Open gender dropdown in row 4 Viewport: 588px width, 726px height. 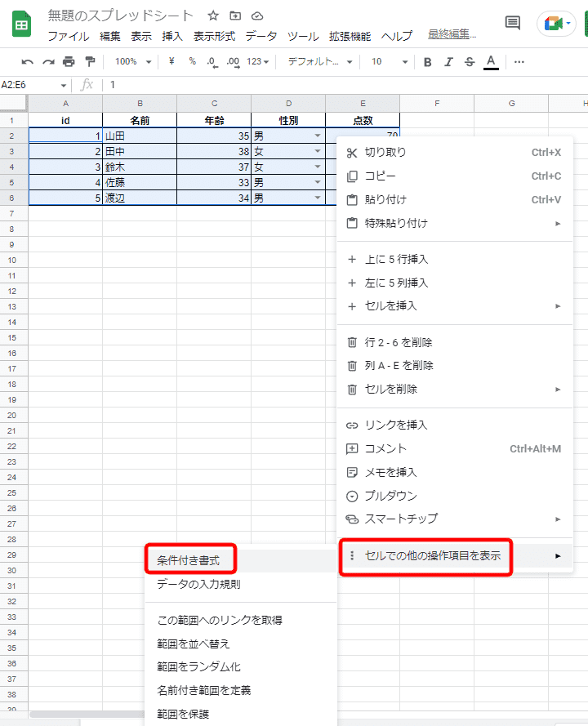(x=318, y=167)
